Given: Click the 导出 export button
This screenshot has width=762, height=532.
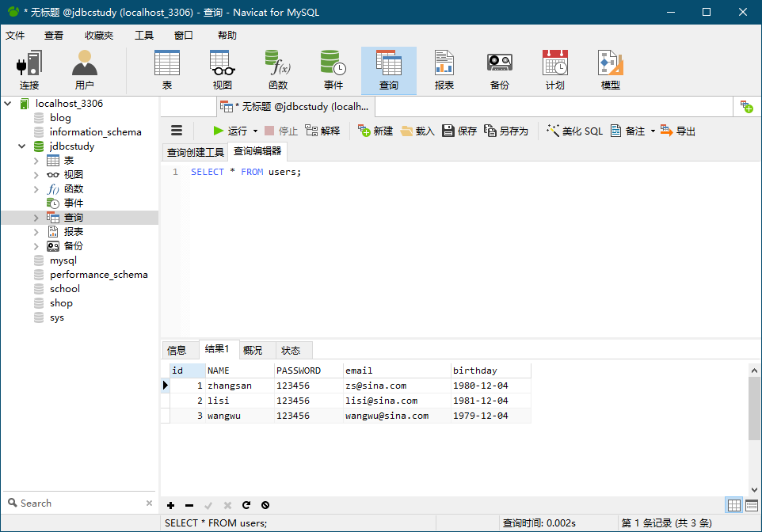Looking at the screenshot, I should click(x=678, y=131).
